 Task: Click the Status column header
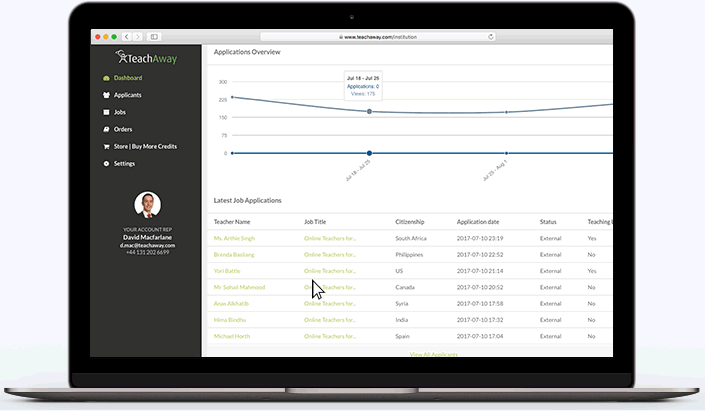548,222
